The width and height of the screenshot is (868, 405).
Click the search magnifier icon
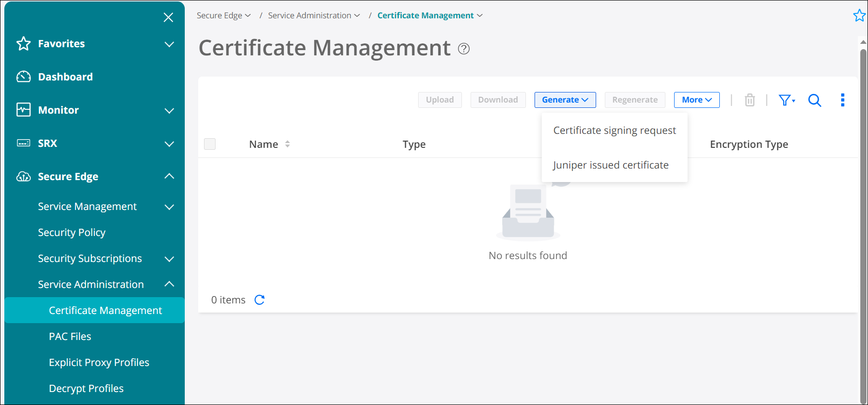pyautogui.click(x=814, y=100)
